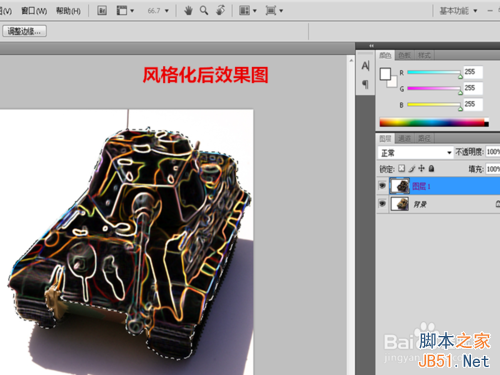
Task: Expand the View Extras dropdown arrow
Action: point(132,11)
